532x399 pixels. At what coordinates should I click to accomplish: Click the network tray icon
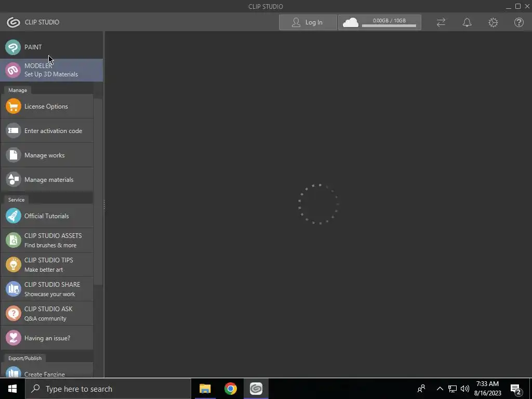453,389
